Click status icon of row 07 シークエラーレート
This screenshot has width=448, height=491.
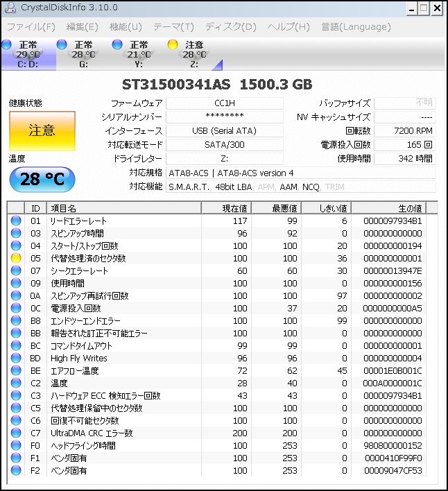pos(16,270)
